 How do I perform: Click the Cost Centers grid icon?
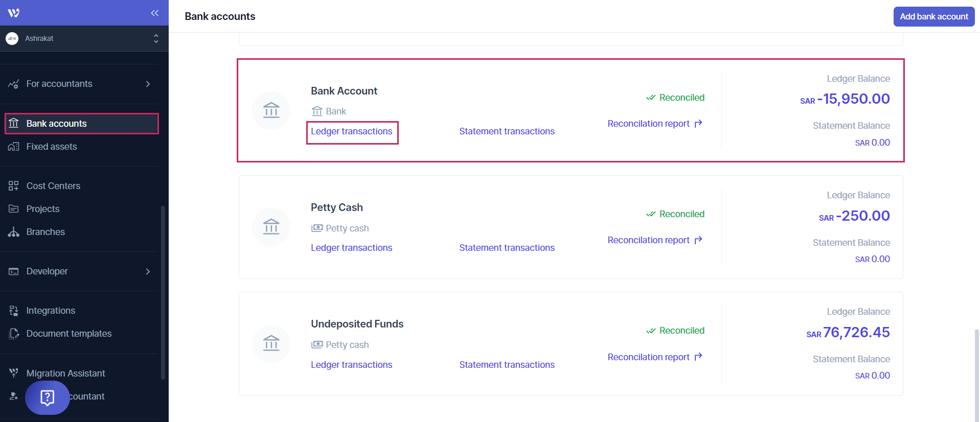(14, 186)
